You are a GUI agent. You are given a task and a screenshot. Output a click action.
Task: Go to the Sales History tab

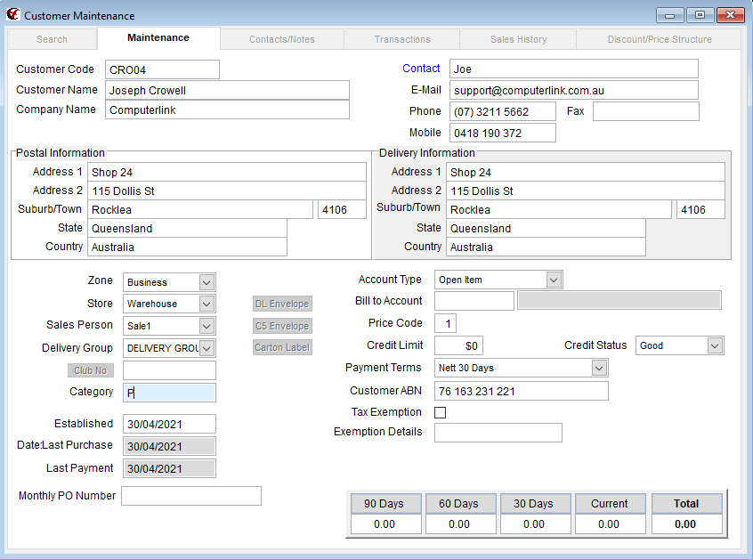click(519, 39)
